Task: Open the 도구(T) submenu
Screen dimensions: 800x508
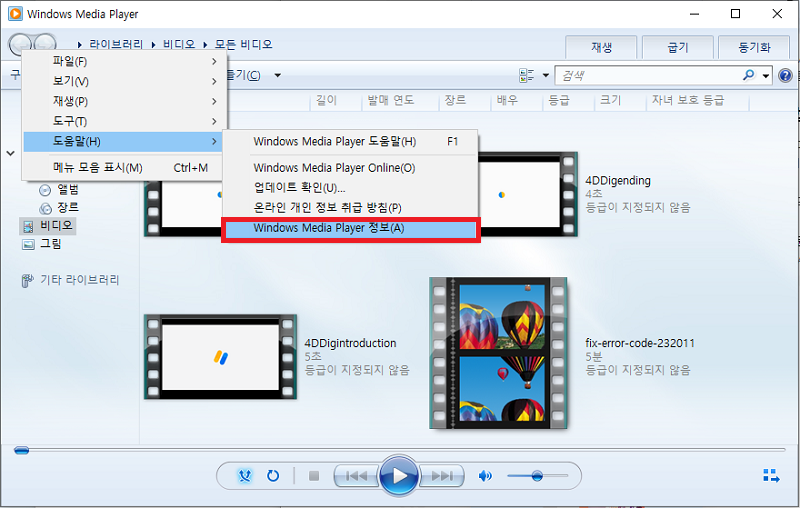Action: point(124,121)
